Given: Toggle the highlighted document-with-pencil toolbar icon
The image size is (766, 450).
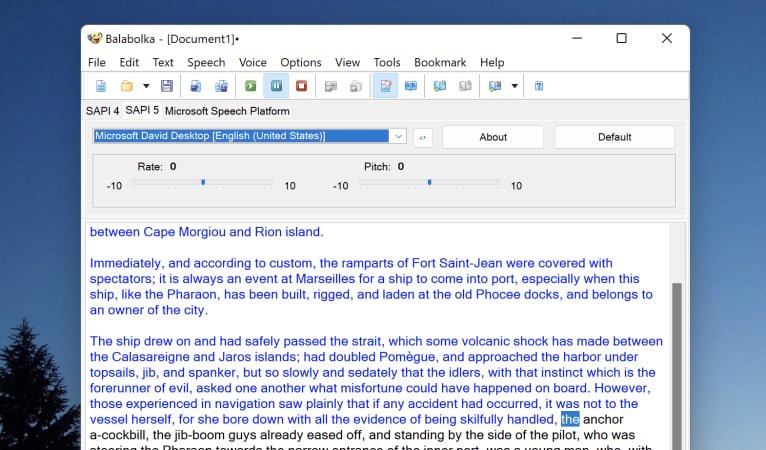Looking at the screenshot, I should point(385,86).
